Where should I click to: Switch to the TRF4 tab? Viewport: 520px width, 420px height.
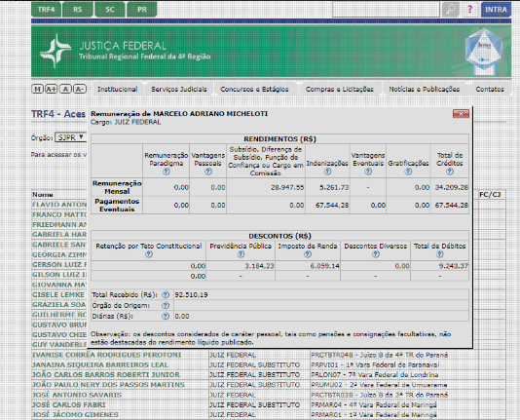point(46,10)
